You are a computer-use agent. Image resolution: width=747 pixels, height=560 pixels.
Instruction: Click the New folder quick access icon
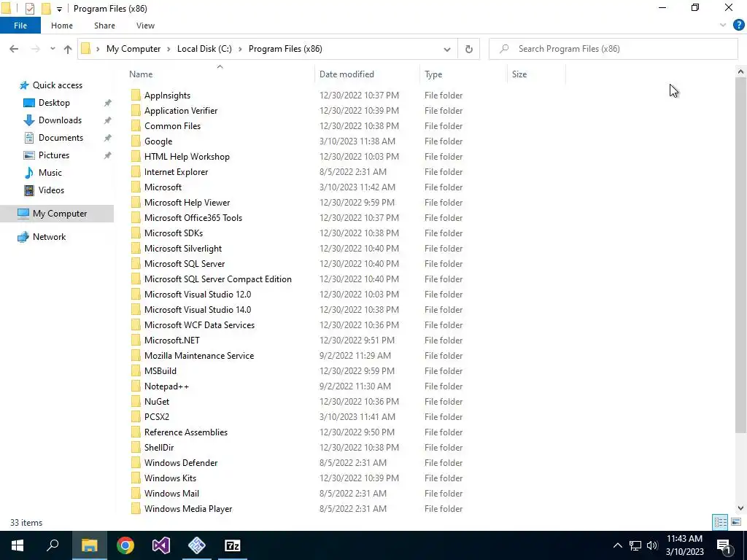(x=46, y=9)
